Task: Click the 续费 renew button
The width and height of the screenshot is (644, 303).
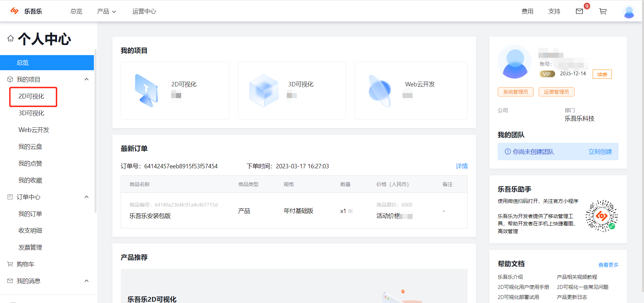Action: pyautogui.click(x=602, y=74)
